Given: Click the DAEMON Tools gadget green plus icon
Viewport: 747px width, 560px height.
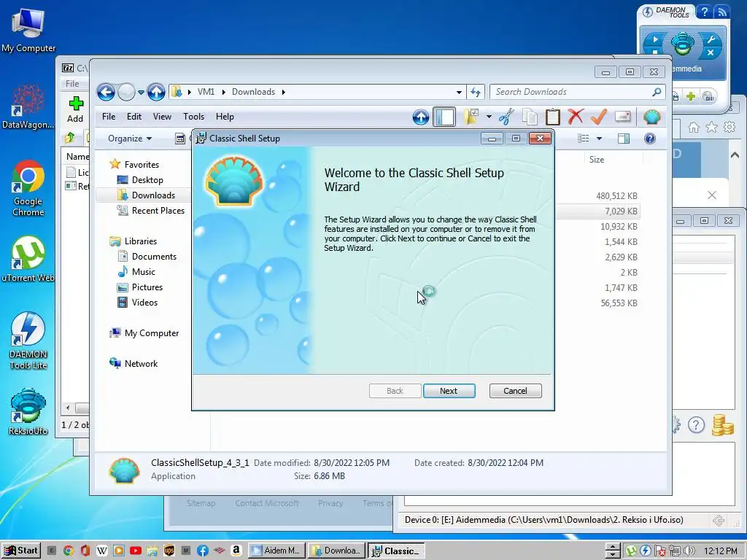Looking at the screenshot, I should point(691,97).
